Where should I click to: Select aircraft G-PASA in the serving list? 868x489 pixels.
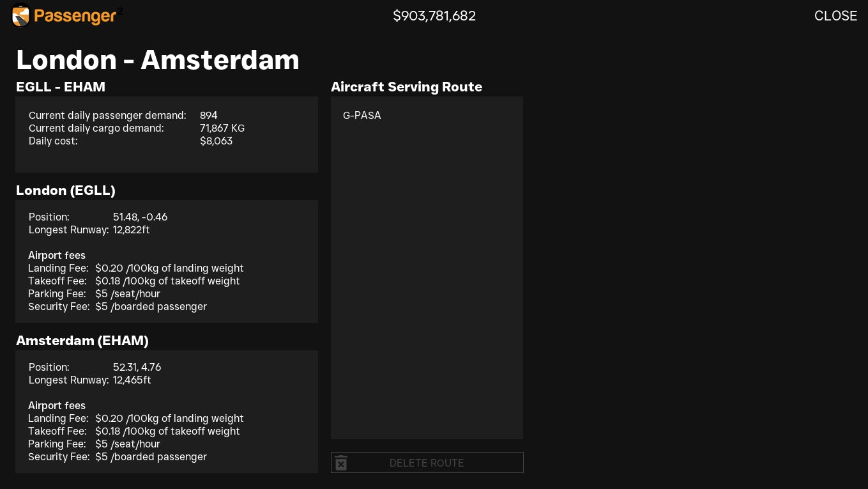click(x=362, y=116)
